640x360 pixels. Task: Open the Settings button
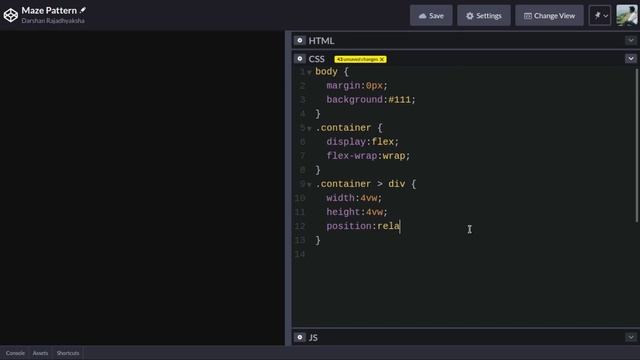coord(484,16)
